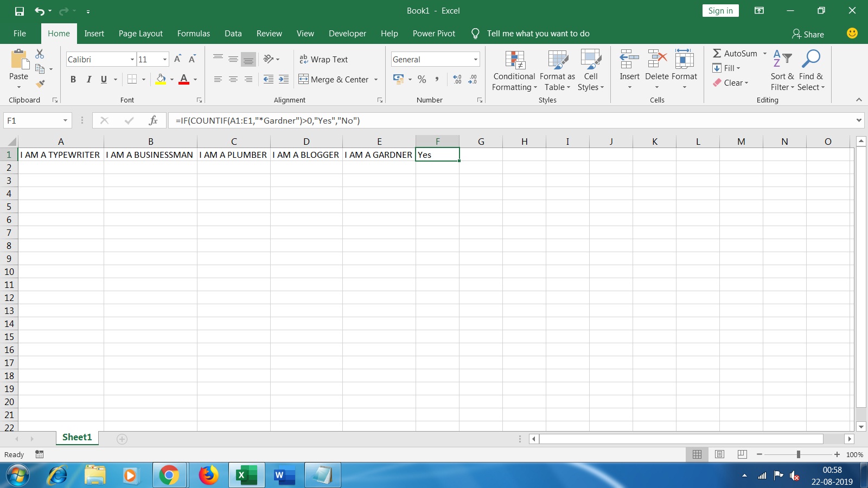Click the Increase Decimal icon

tap(456, 79)
